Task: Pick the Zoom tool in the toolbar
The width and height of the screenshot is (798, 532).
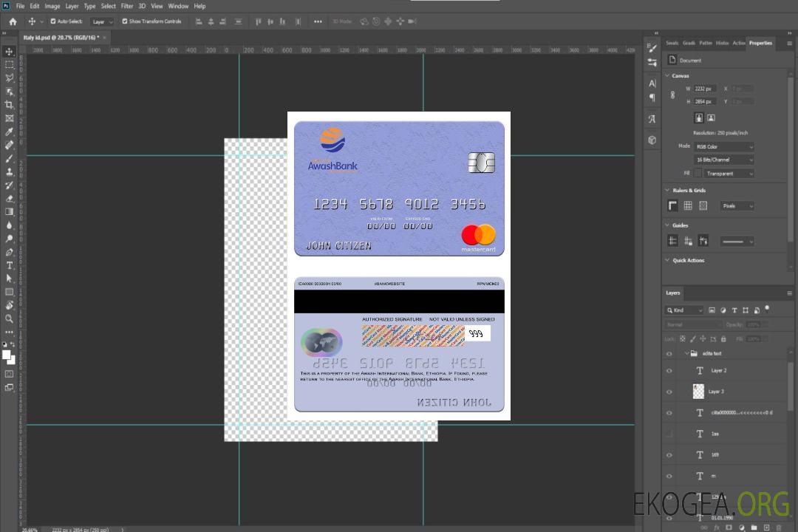Action: pyautogui.click(x=10, y=318)
